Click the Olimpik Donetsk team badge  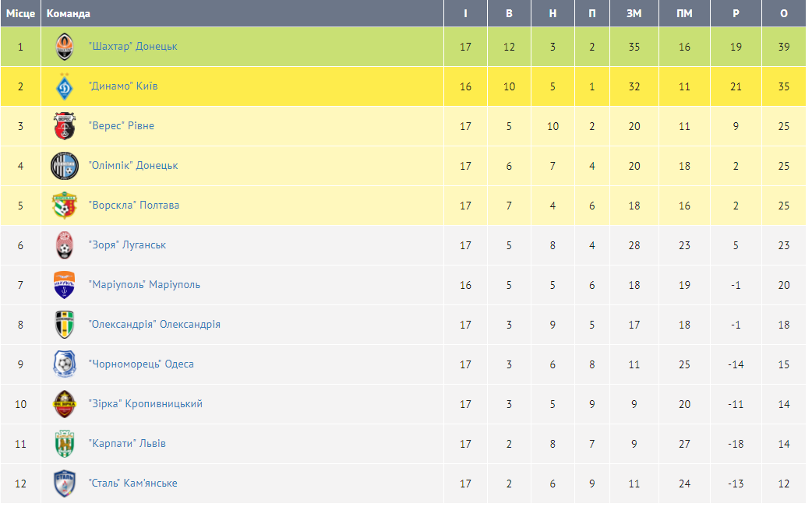[x=65, y=166]
